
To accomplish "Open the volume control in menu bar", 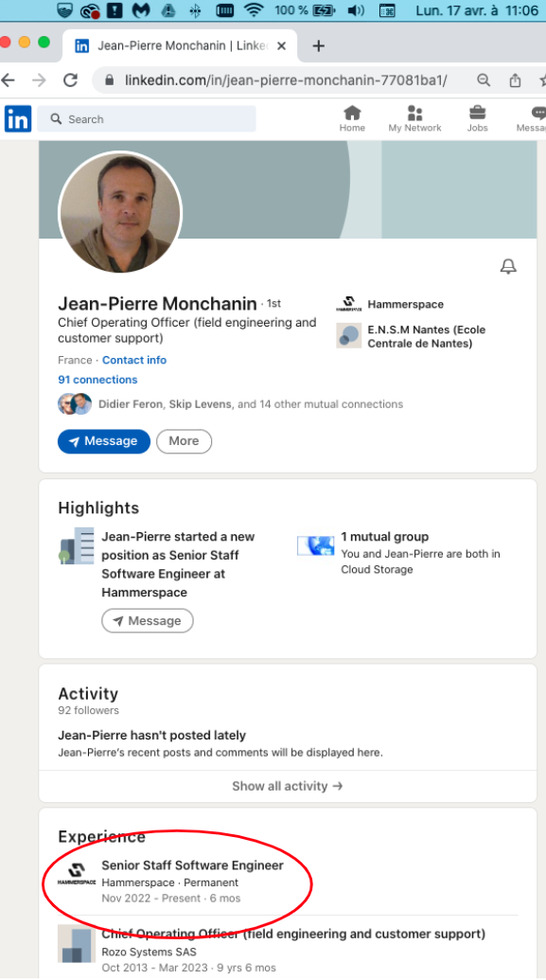I will (356, 10).
